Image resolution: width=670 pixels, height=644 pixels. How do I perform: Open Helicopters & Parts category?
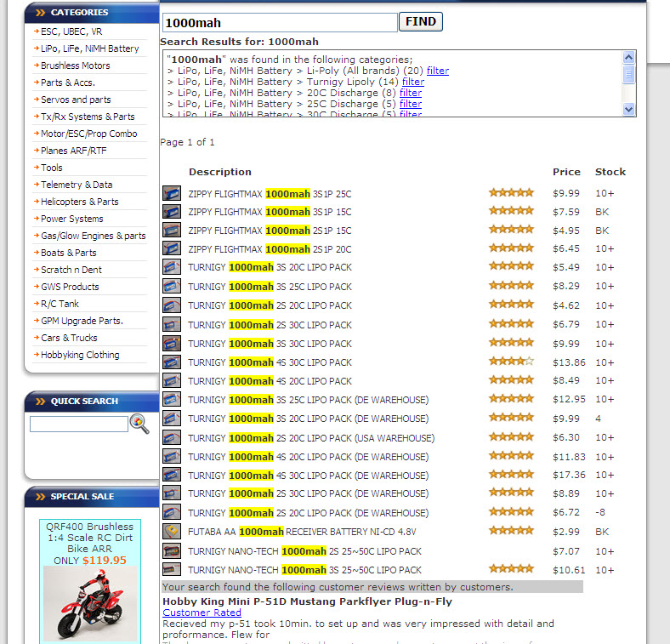pyautogui.click(x=79, y=202)
